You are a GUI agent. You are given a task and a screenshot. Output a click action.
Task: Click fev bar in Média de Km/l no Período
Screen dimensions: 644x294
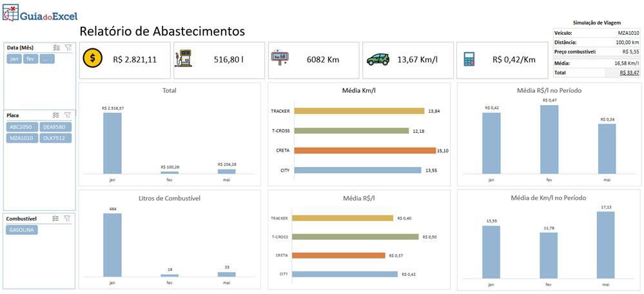pyautogui.click(x=549, y=255)
